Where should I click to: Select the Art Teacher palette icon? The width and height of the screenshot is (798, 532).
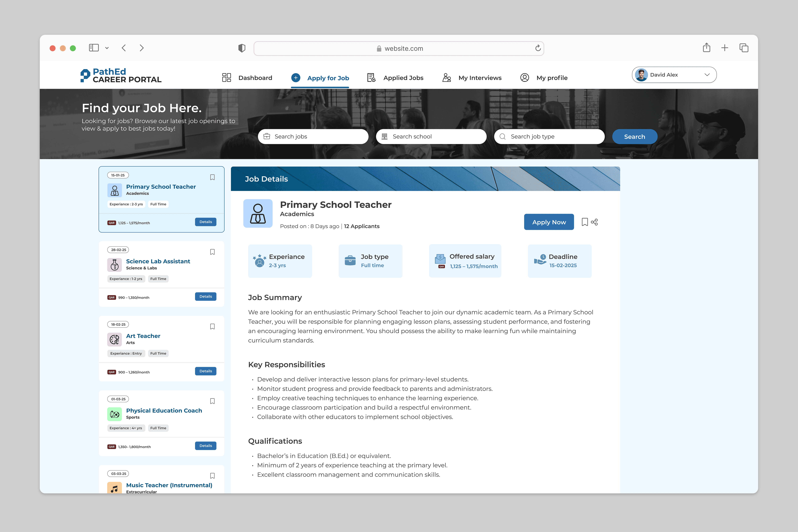pos(115,339)
